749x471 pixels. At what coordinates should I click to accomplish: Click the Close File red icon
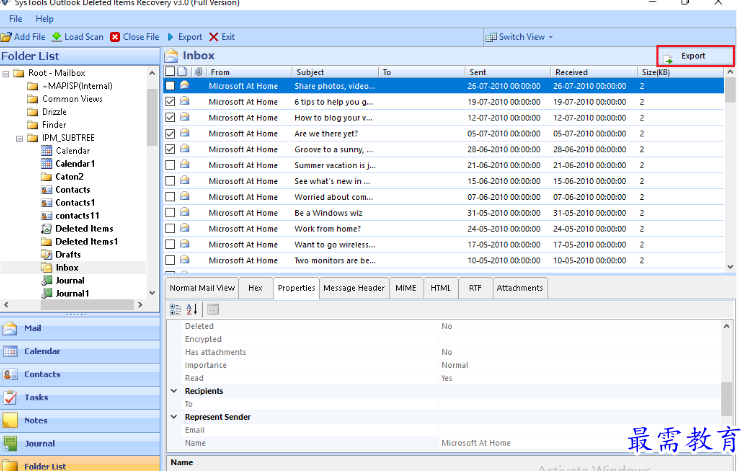(115, 37)
